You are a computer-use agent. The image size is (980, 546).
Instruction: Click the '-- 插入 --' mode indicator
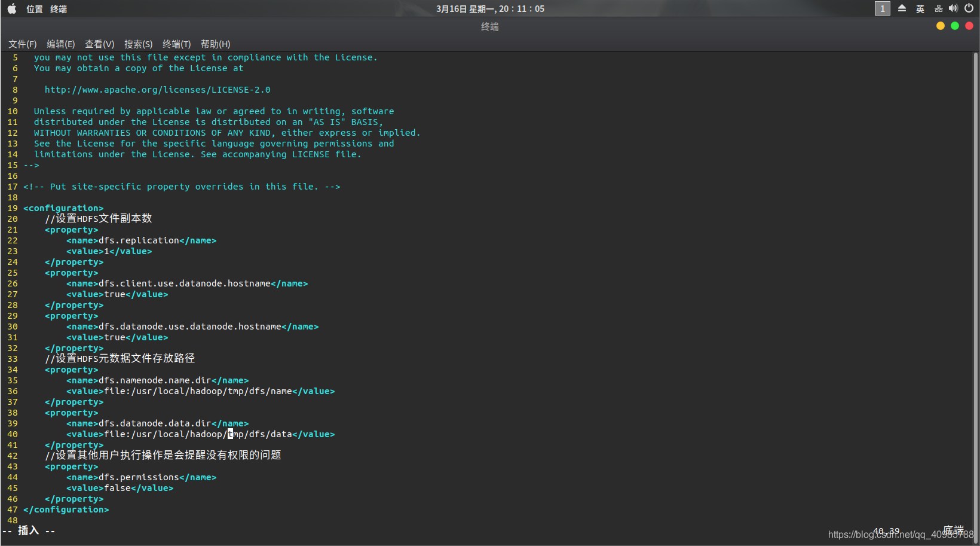tap(29, 530)
